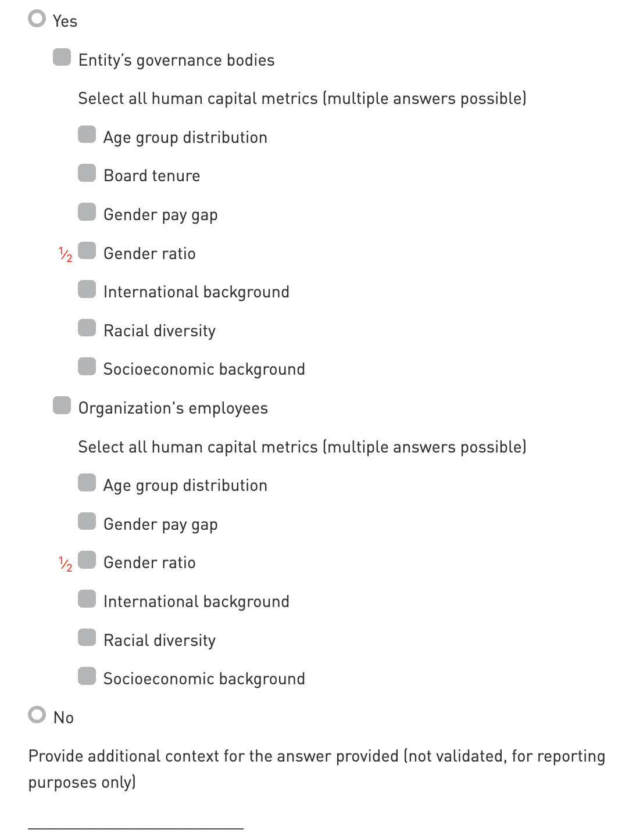
Task: Tick Socioeconomic background under Organization's employees
Action: pyautogui.click(x=87, y=676)
